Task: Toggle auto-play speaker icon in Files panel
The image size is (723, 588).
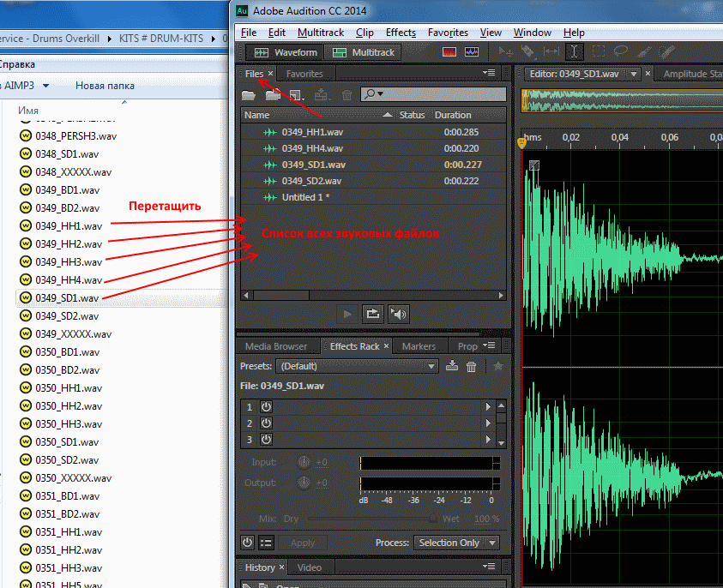Action: [398, 314]
